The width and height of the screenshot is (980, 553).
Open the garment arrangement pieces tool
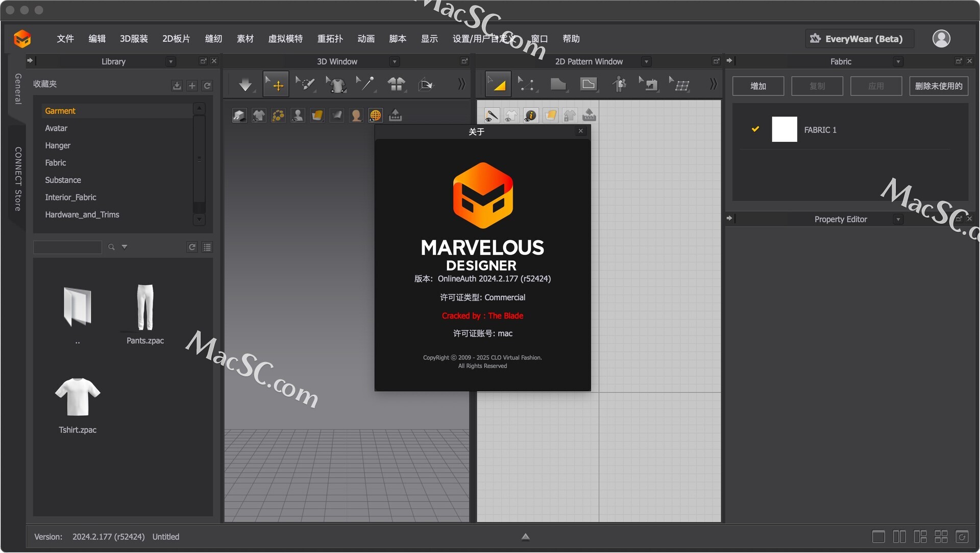click(396, 84)
